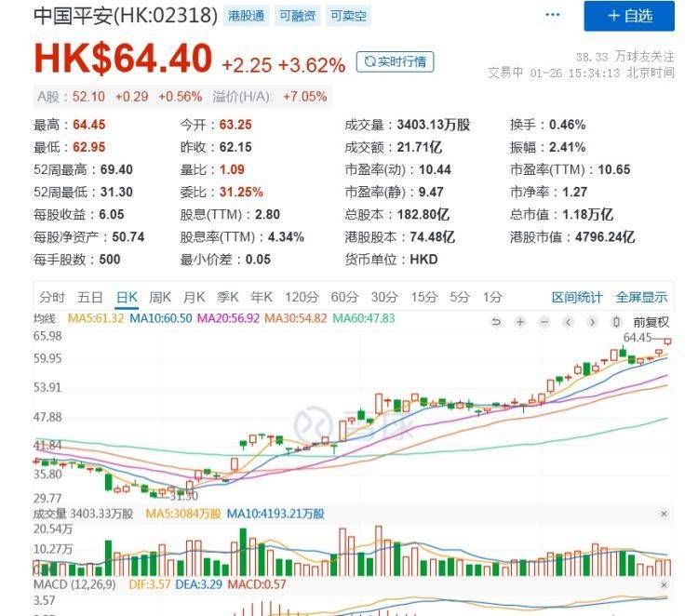Viewport: 698px width, 616px height.
Task: Click the stock title 中国平安(HK:02318)
Action: [x=126, y=15]
